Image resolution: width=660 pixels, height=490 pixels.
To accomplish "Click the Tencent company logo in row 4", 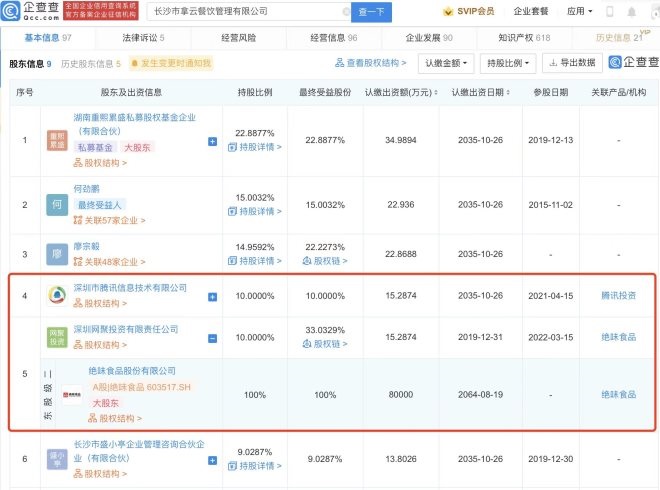I will pyautogui.click(x=58, y=295).
